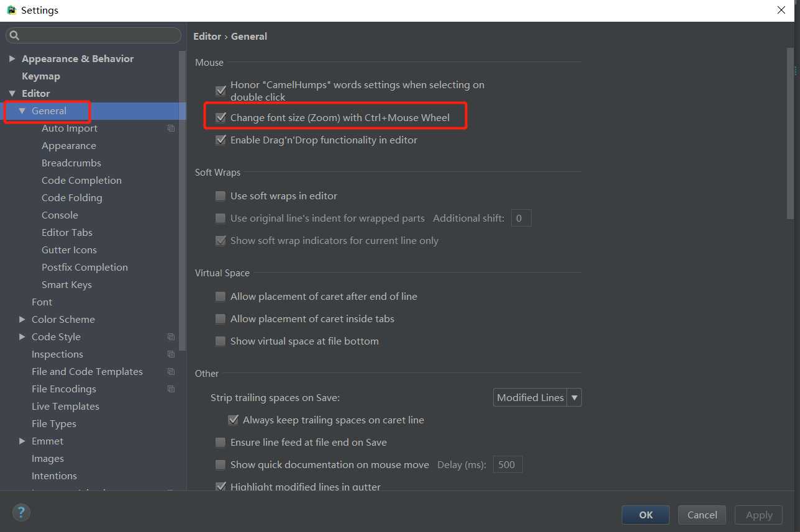
Task: Open Smart Keys settings
Action: click(x=66, y=285)
